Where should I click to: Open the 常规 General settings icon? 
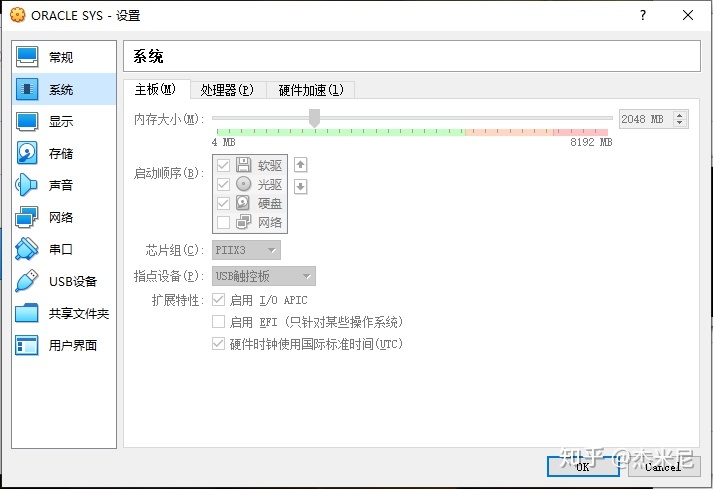(x=27, y=57)
